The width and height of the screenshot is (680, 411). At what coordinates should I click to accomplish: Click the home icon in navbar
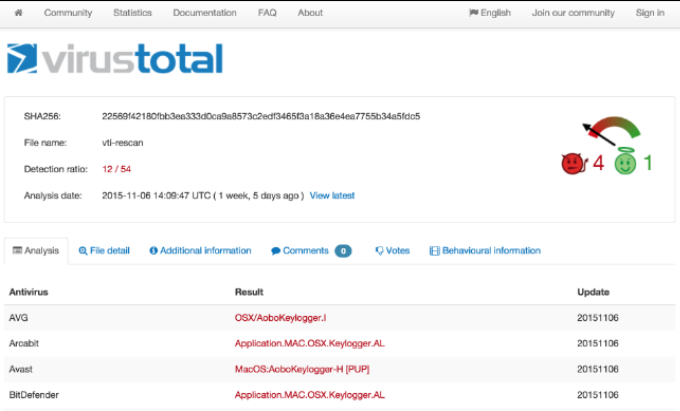18,13
